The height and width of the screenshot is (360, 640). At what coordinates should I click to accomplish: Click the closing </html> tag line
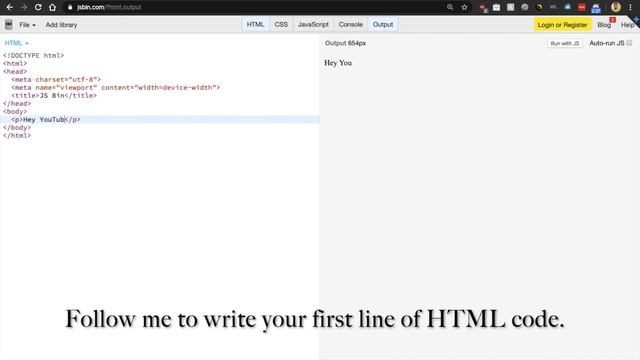tap(17, 136)
